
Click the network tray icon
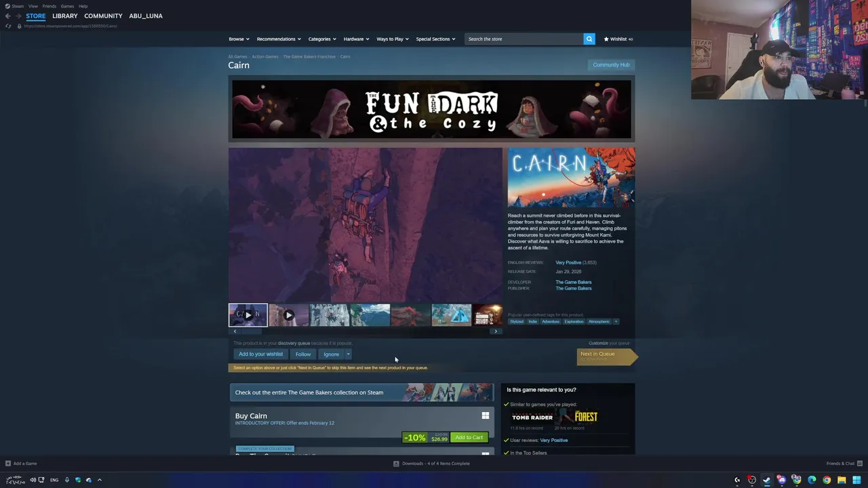click(x=41, y=480)
